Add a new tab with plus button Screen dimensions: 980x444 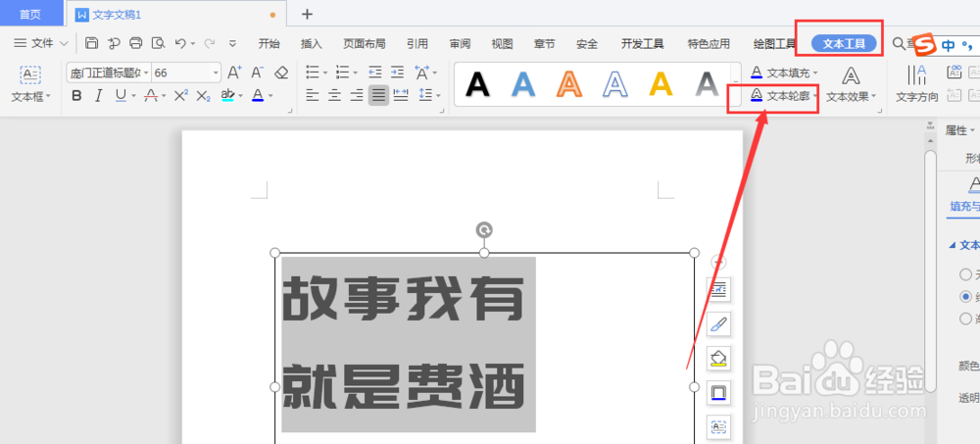coord(306,14)
